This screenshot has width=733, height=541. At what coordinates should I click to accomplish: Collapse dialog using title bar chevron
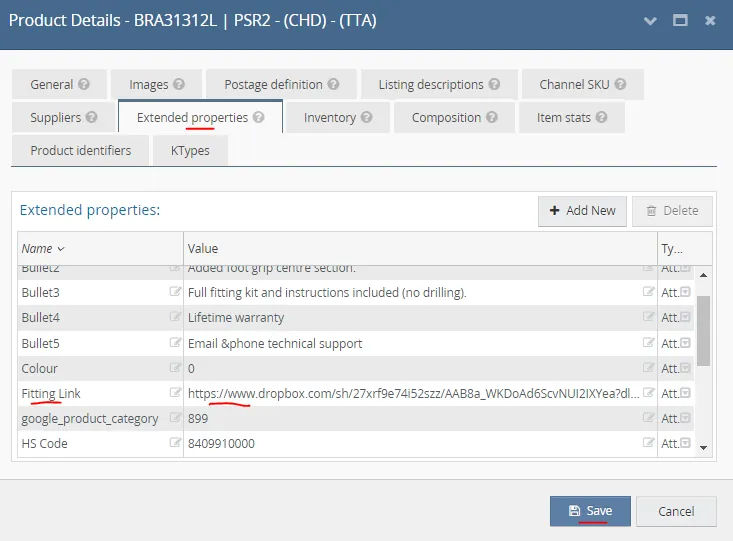650,21
